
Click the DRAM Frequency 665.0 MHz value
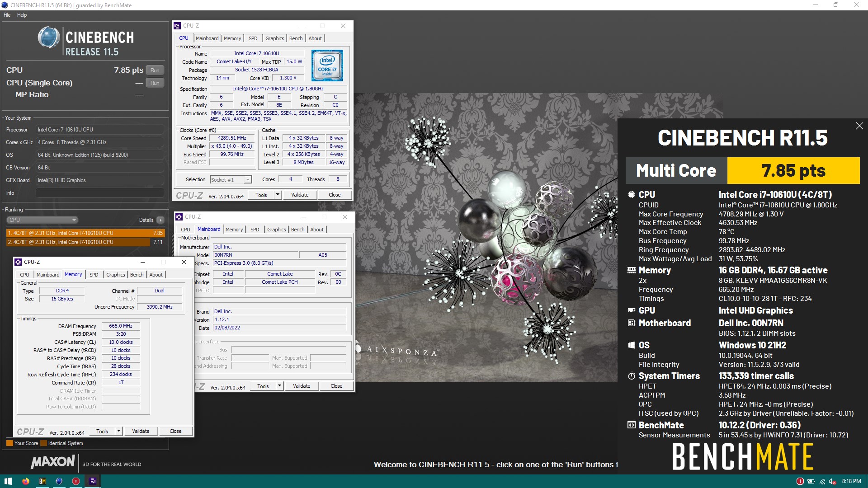[121, 326]
